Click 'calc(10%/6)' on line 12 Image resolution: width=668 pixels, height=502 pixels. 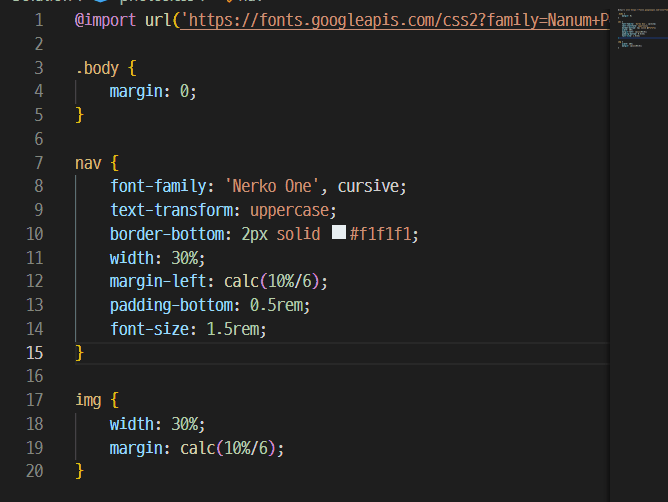(271, 281)
